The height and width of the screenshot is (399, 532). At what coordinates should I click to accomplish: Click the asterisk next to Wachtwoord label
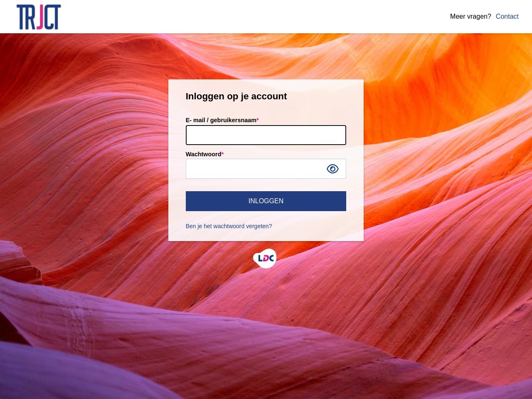click(x=222, y=154)
